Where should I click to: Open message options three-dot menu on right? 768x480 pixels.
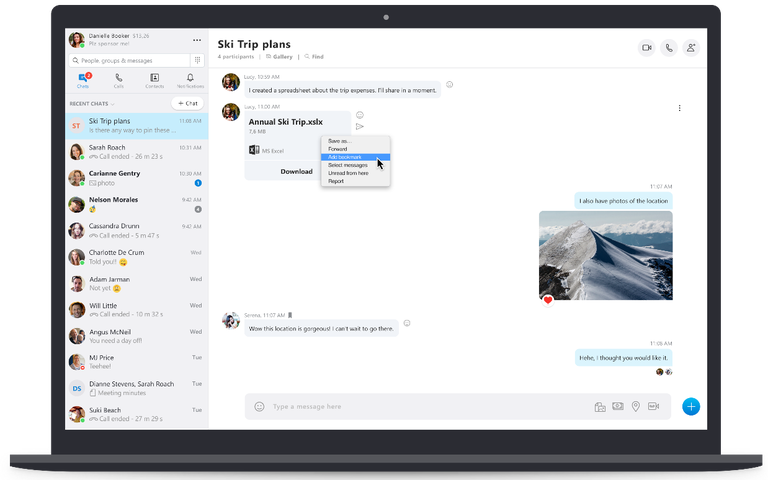click(x=680, y=108)
